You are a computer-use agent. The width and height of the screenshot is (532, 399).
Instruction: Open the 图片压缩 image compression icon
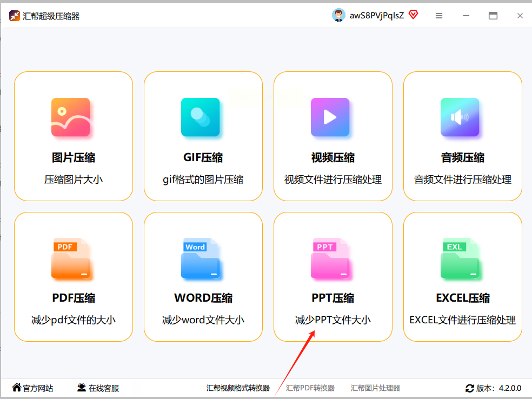coord(71,117)
